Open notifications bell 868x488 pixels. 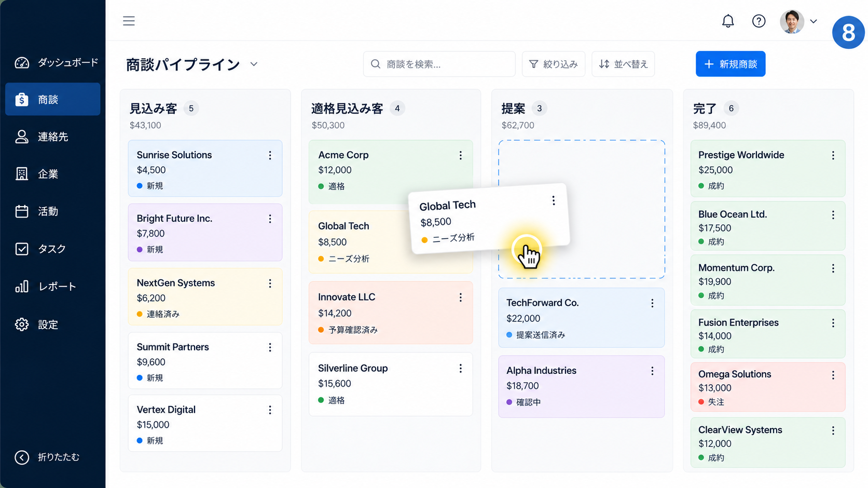point(728,21)
